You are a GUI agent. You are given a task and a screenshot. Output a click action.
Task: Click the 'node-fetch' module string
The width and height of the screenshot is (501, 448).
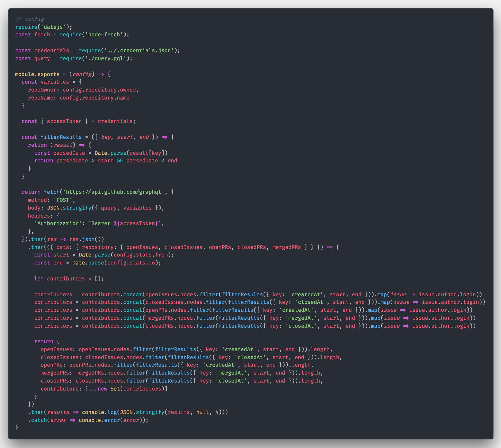(104, 35)
